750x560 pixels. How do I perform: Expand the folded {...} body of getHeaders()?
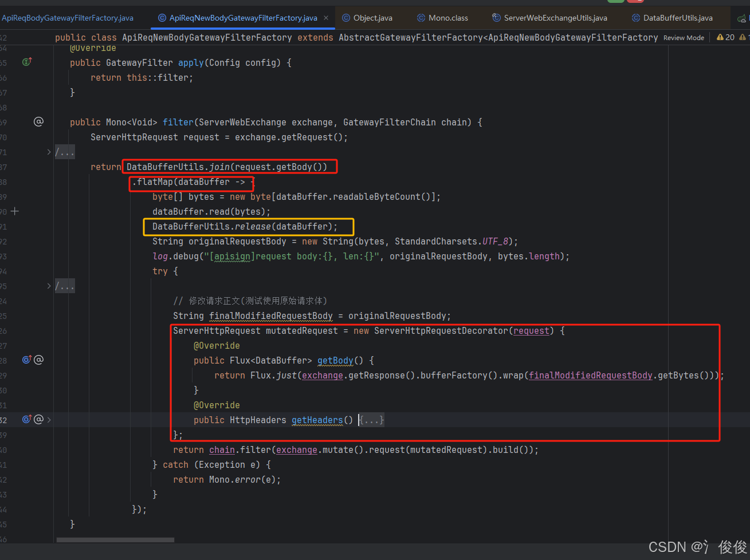click(x=371, y=420)
